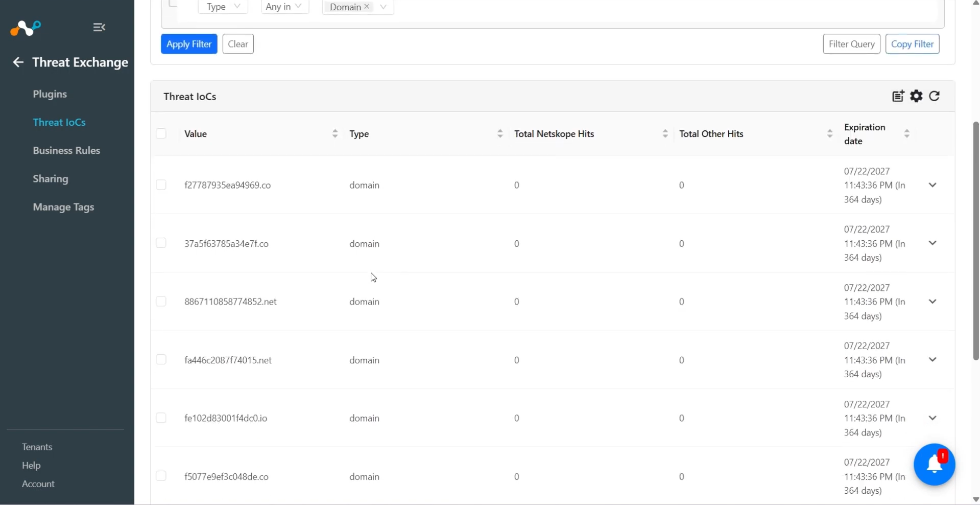Open the notification bell button
980x505 pixels.
(934, 464)
